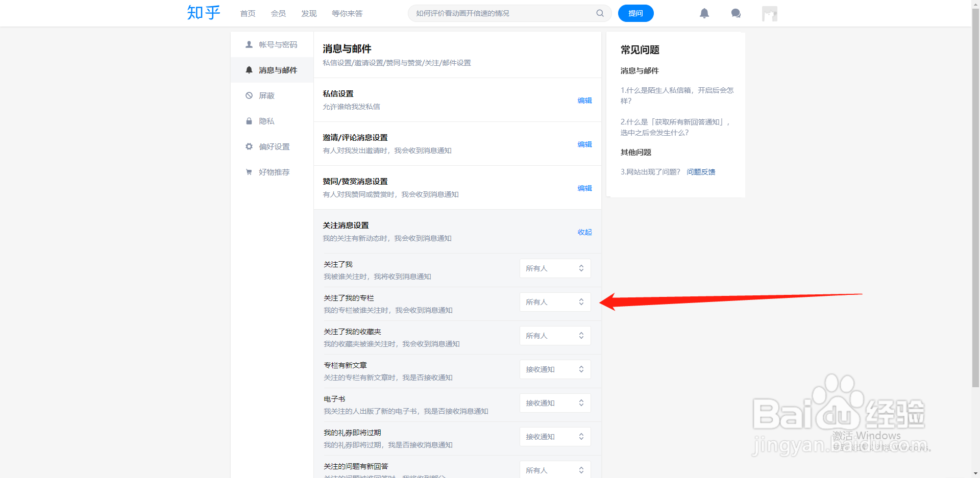Open the 电子书 notification dropdown

click(555, 402)
